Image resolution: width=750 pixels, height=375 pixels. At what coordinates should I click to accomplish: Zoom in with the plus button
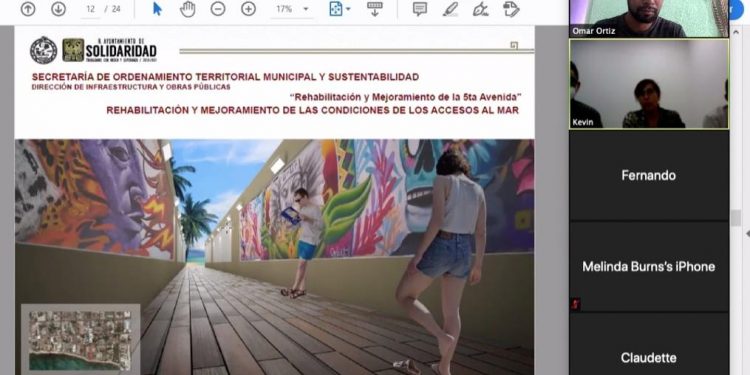click(x=248, y=9)
